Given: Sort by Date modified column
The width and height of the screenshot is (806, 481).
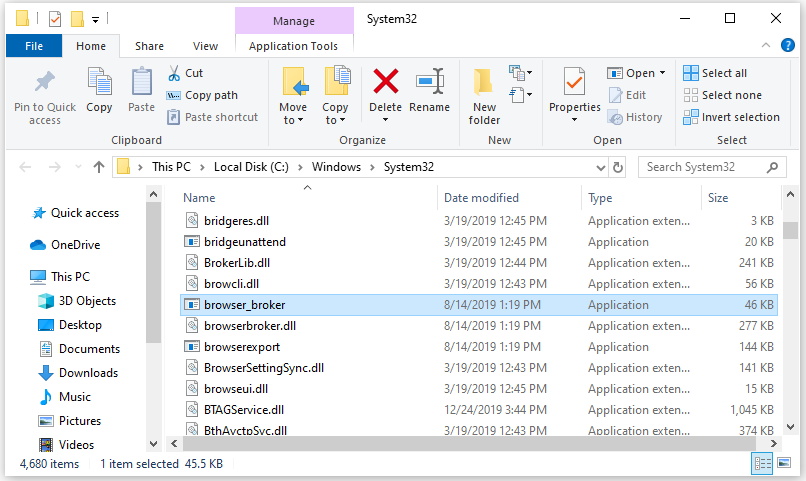Looking at the screenshot, I should 509,198.
